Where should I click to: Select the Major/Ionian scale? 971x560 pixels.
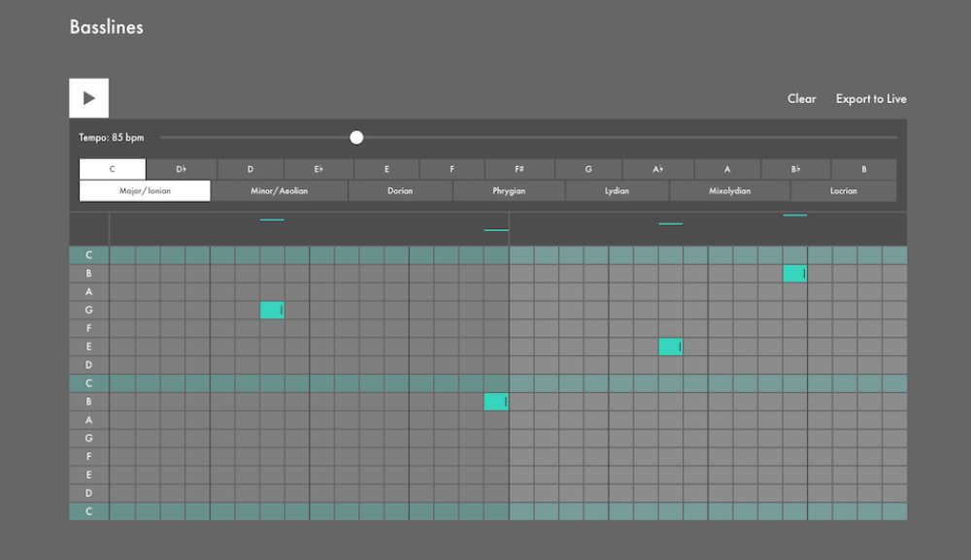[x=144, y=190]
